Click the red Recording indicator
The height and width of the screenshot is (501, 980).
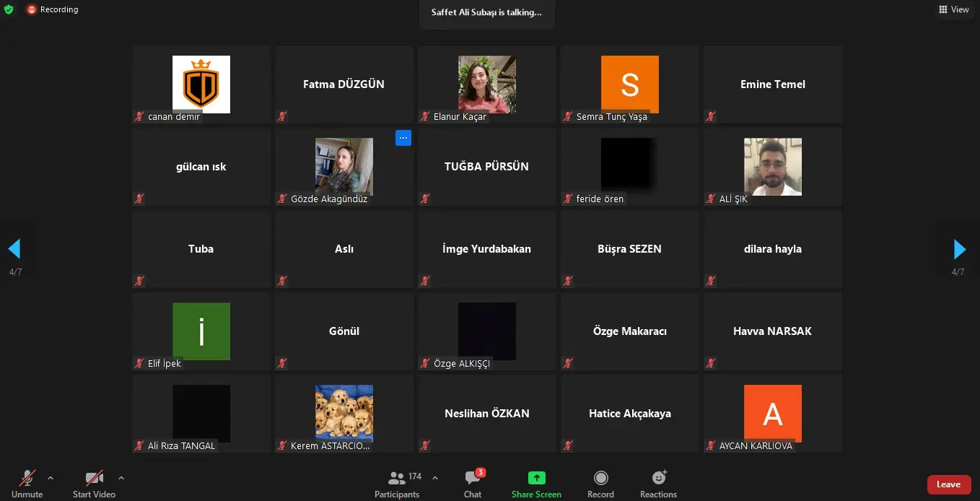52,9
